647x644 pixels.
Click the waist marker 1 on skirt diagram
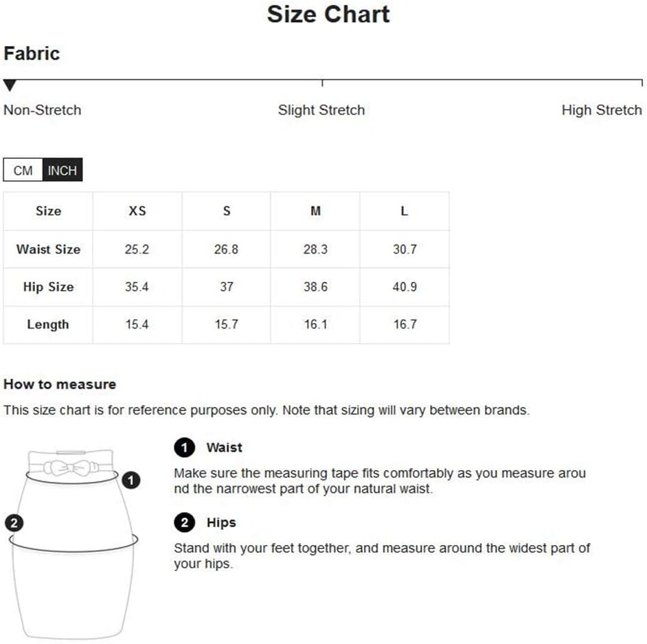click(130, 480)
